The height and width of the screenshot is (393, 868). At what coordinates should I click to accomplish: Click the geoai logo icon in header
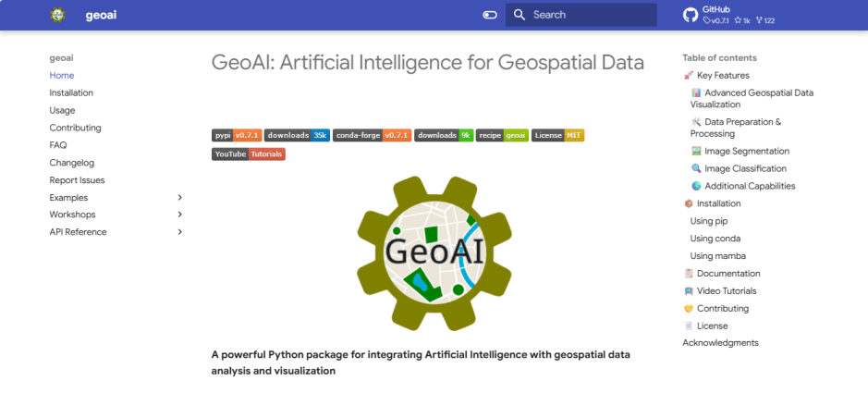[58, 15]
